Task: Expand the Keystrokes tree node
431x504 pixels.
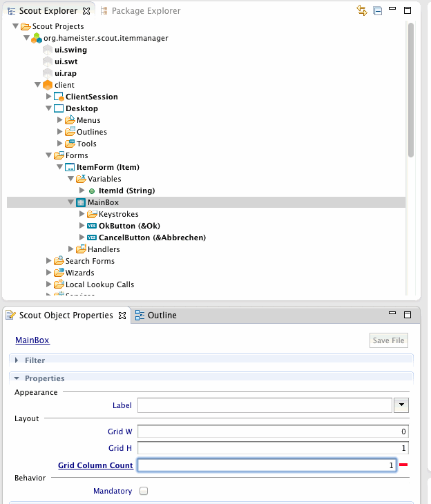Action: point(82,214)
